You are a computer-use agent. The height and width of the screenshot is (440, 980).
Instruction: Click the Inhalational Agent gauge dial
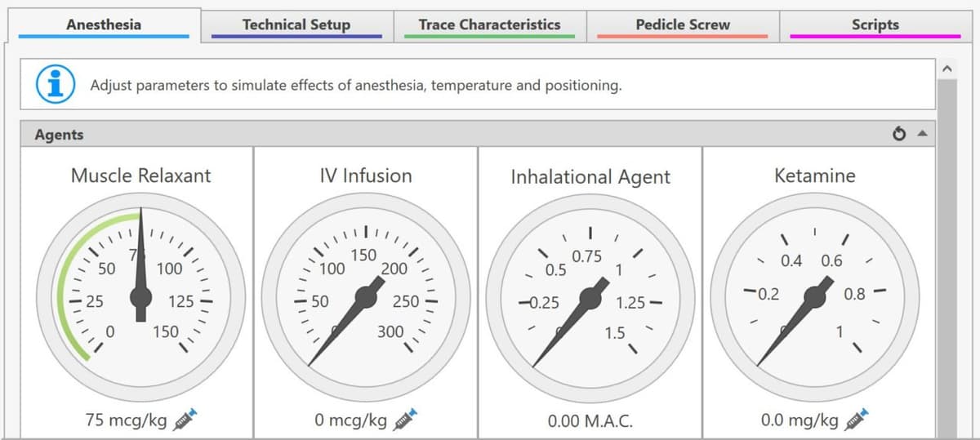pos(590,297)
